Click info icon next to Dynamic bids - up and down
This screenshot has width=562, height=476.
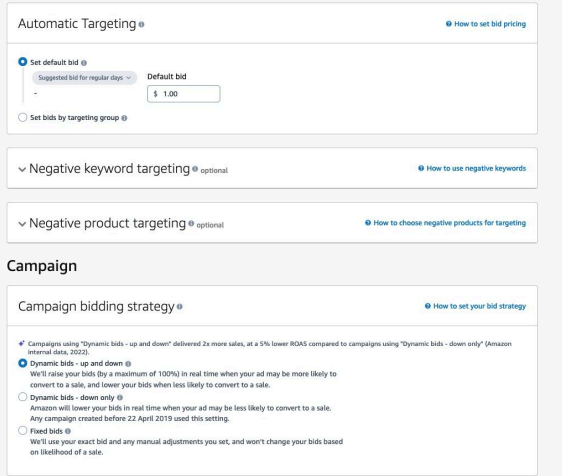128,364
